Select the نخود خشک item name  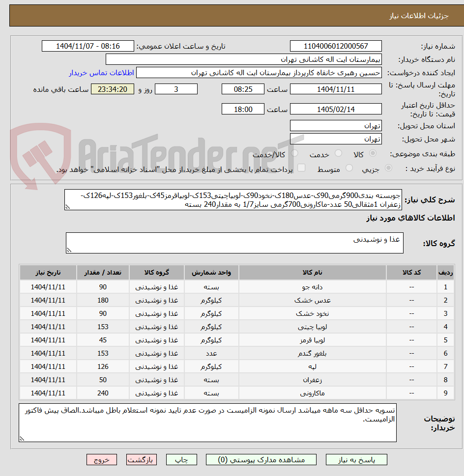pos(313,313)
